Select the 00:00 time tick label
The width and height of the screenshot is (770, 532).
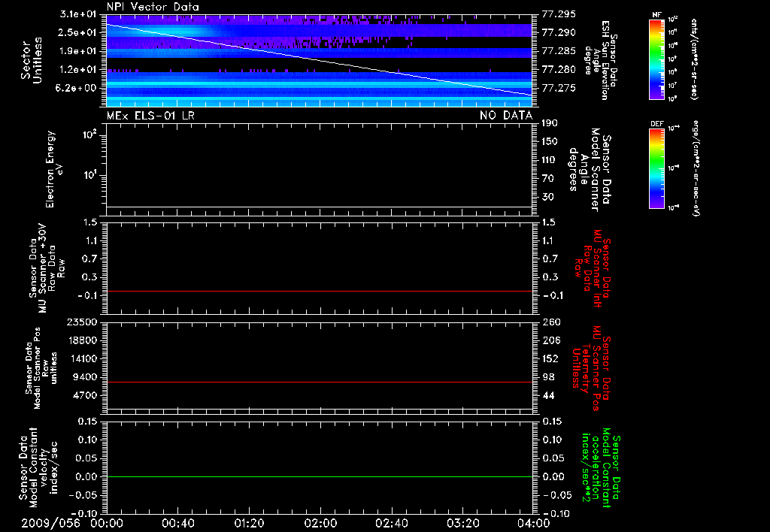tap(107, 523)
